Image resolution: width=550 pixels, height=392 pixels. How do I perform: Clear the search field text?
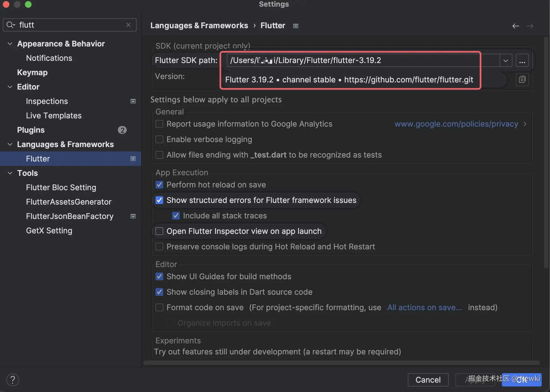(128, 25)
